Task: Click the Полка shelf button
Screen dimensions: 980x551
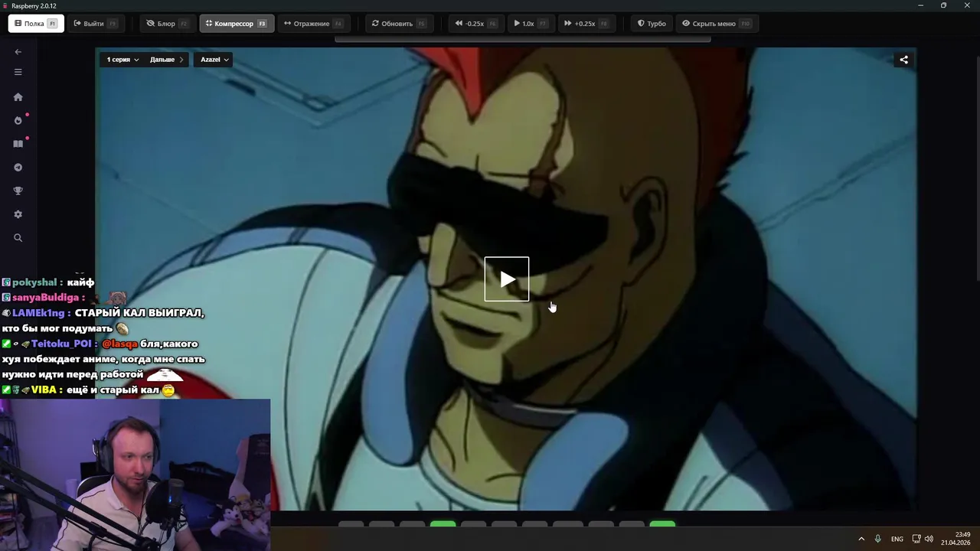Action: point(35,24)
